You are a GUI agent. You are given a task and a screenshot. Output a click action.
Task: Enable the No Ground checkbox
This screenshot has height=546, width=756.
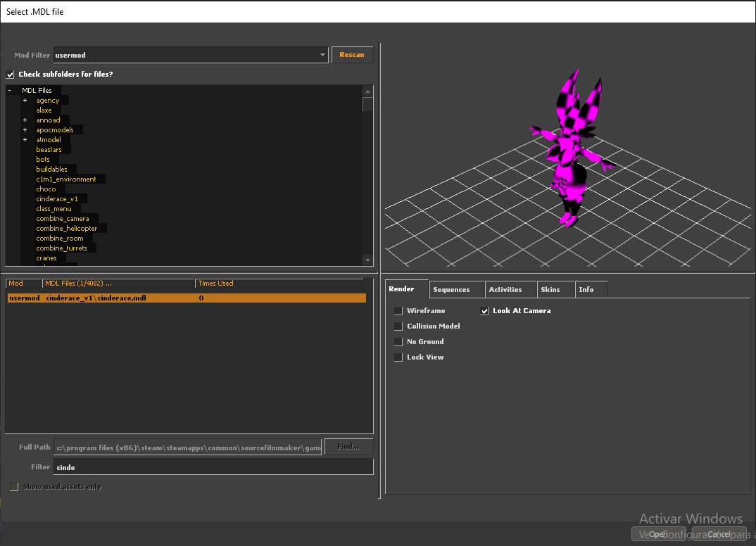398,342
